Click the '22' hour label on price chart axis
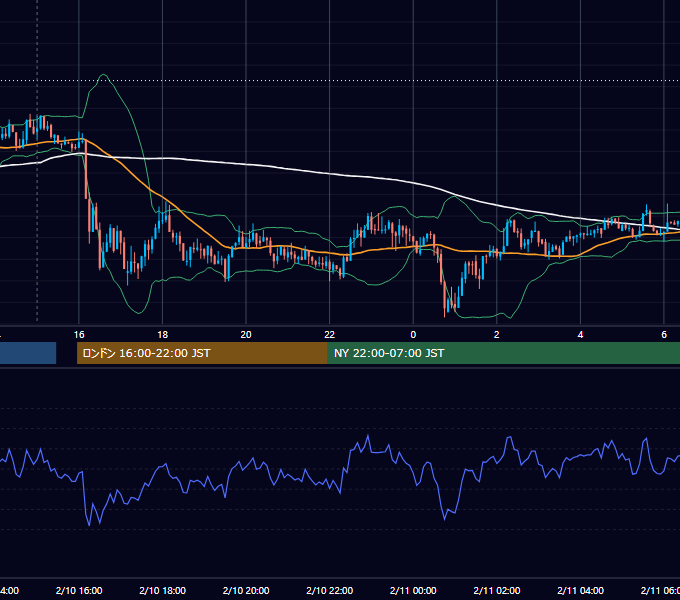680x600 pixels. pyautogui.click(x=330, y=334)
